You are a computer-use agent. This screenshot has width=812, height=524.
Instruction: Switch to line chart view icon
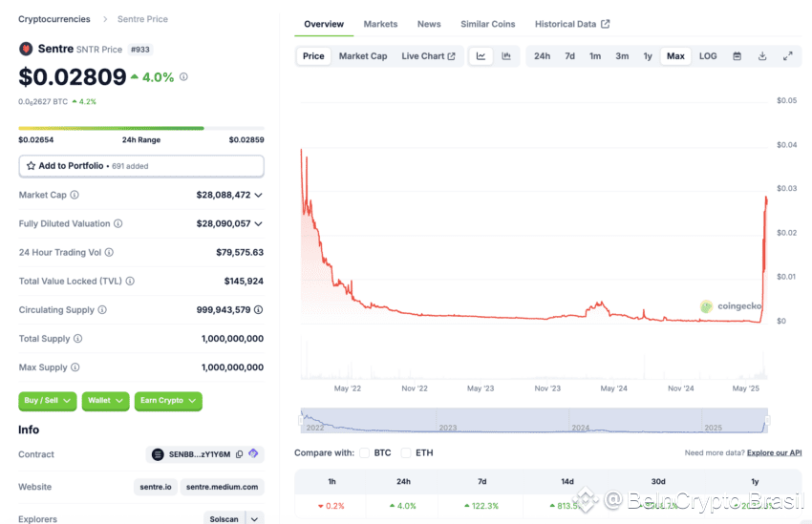[481, 56]
